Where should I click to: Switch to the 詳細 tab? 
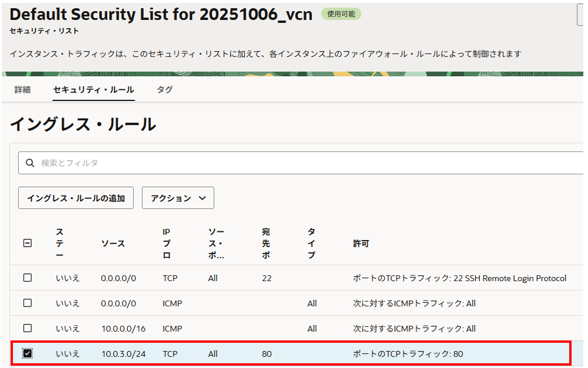coord(22,90)
